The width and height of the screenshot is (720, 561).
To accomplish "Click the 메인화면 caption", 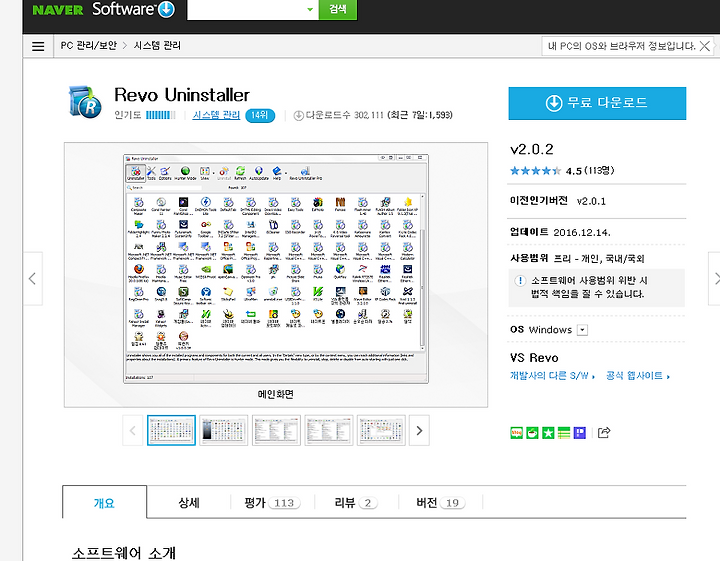I will click(276, 394).
